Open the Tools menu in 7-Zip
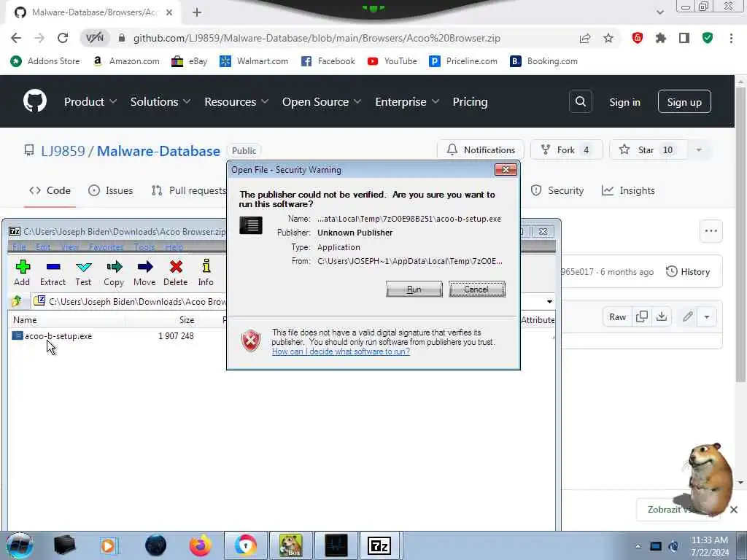Screen dimensions: 747x560 (x=144, y=247)
